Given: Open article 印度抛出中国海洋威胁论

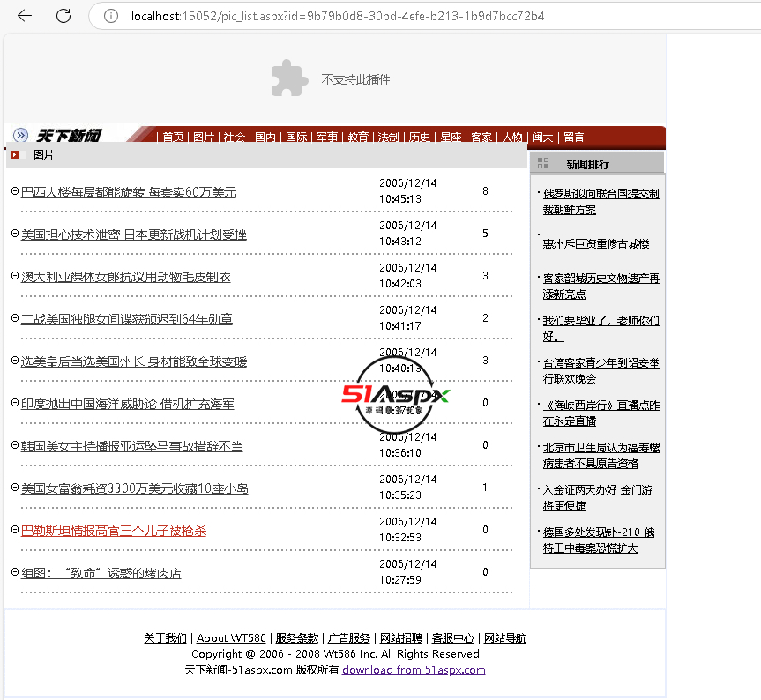Looking at the screenshot, I should 128,404.
